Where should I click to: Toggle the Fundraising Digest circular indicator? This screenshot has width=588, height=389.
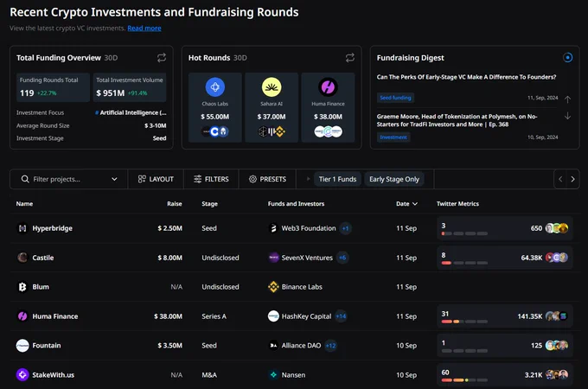[568, 58]
